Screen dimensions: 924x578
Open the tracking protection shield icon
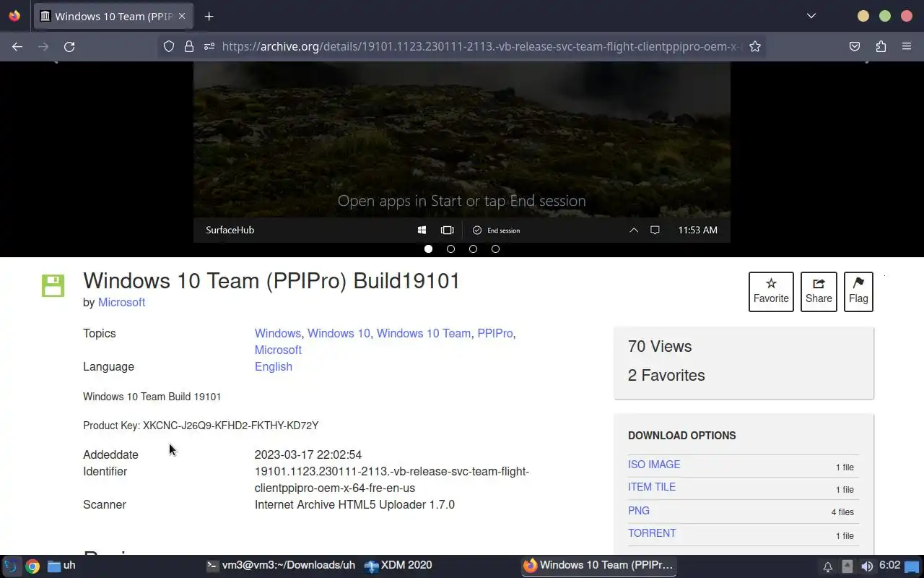tap(168, 46)
